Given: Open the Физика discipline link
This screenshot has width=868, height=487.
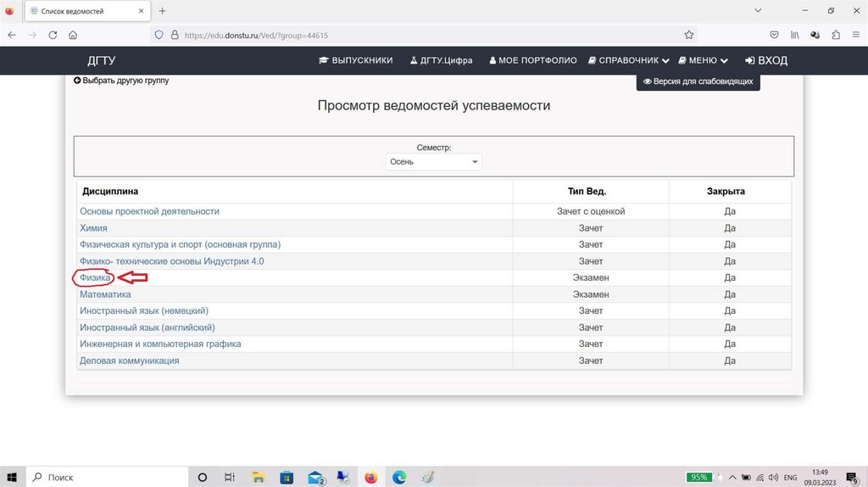Looking at the screenshot, I should pyautogui.click(x=95, y=277).
